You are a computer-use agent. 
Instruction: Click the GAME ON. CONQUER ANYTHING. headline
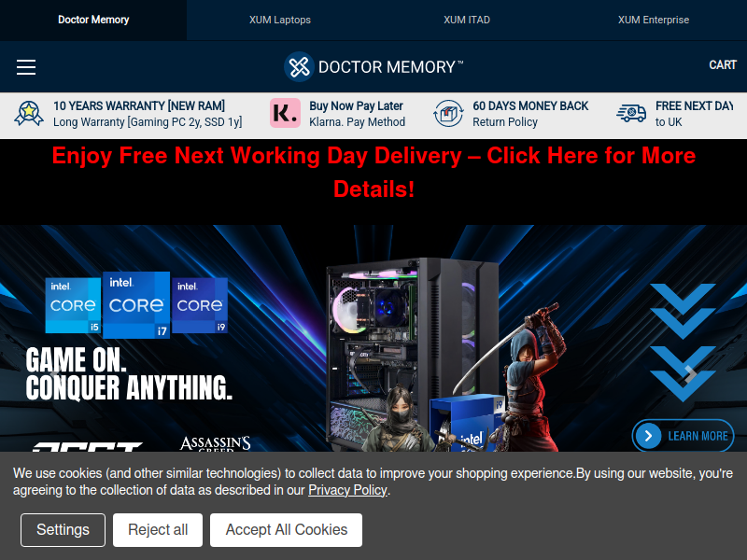tap(129, 374)
